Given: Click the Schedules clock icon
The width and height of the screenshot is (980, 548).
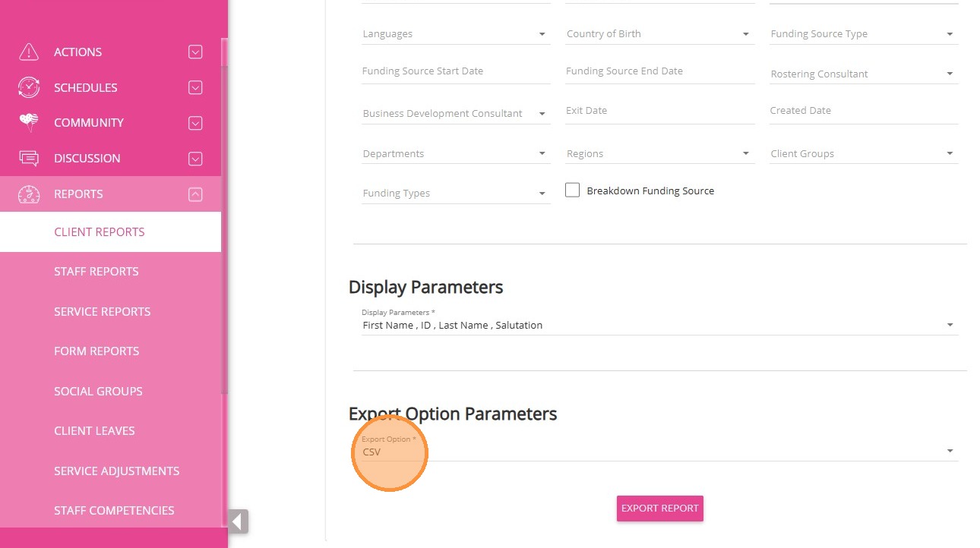Looking at the screenshot, I should pyautogui.click(x=29, y=87).
